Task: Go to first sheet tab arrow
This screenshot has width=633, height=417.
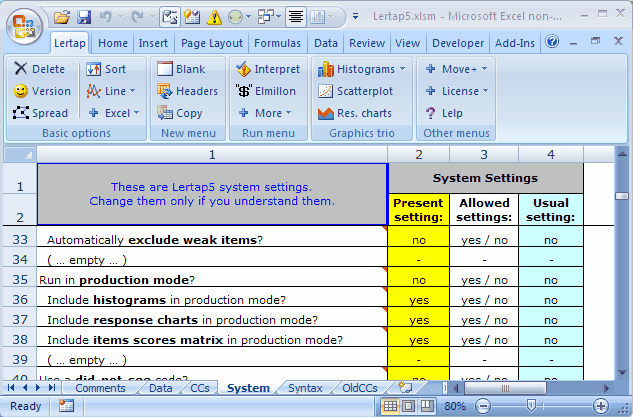Action: click(x=11, y=388)
